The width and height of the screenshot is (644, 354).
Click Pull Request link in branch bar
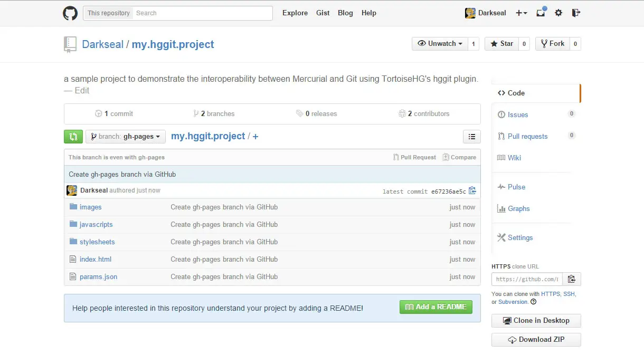(x=415, y=157)
